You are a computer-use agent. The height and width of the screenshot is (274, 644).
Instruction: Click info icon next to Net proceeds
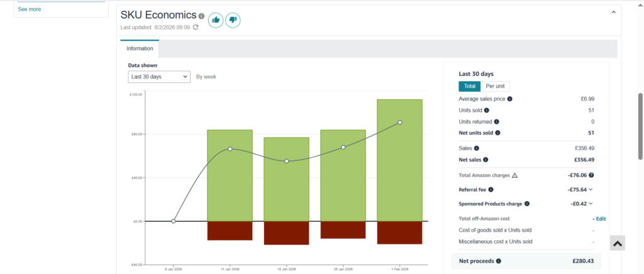[499, 260]
